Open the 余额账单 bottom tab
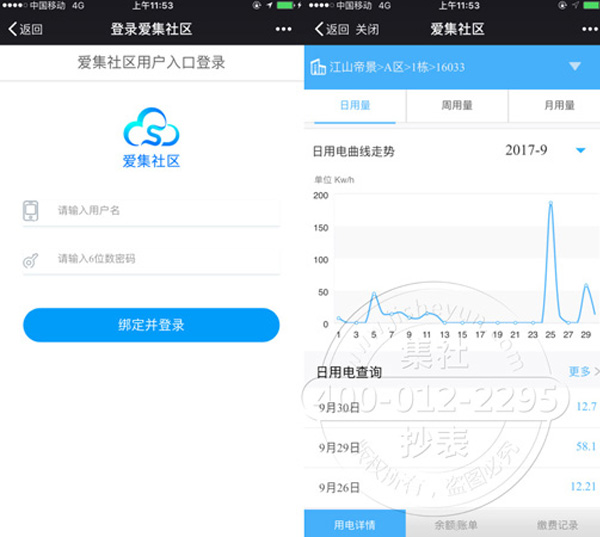The height and width of the screenshot is (537, 600). pos(456,523)
